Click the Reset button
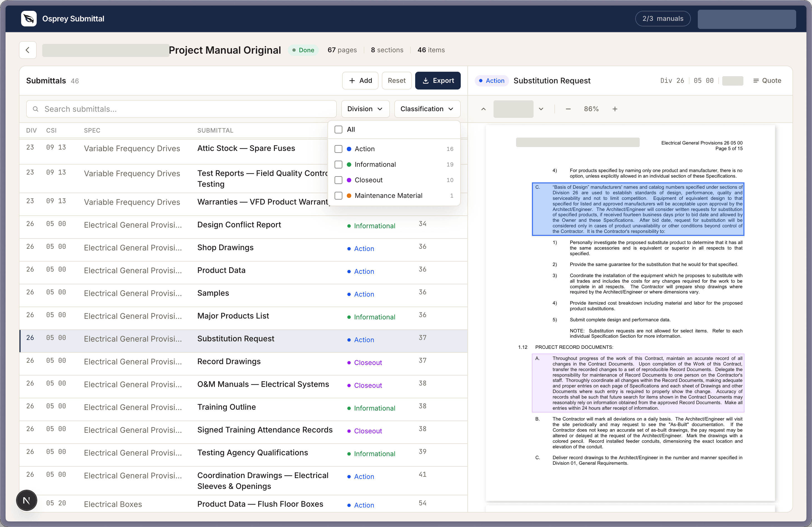This screenshot has width=812, height=527. (397, 81)
